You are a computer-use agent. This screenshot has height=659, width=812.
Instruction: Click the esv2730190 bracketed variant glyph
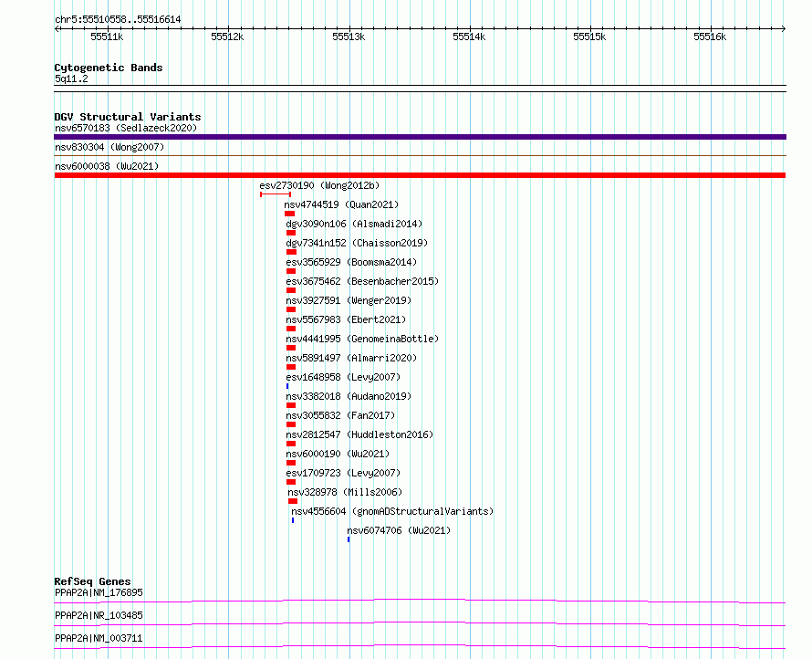[x=276, y=194]
